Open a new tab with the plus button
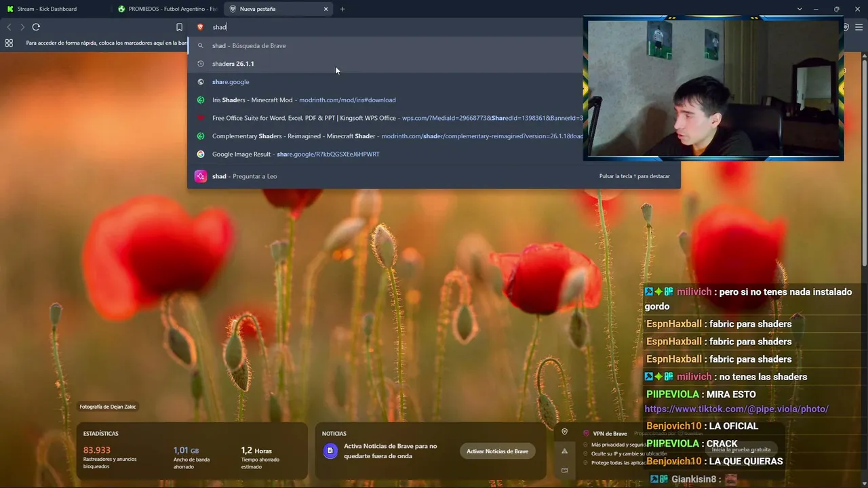The width and height of the screenshot is (868, 488). 342,9
